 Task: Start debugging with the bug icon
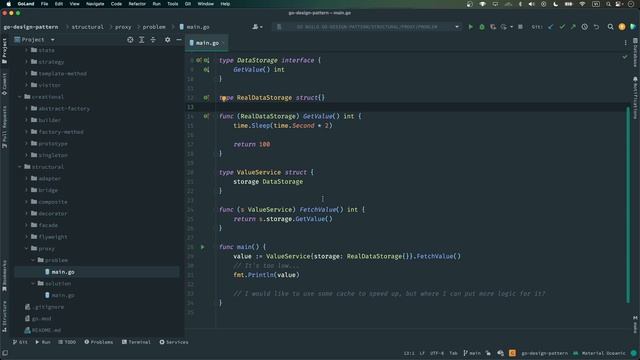(x=482, y=27)
